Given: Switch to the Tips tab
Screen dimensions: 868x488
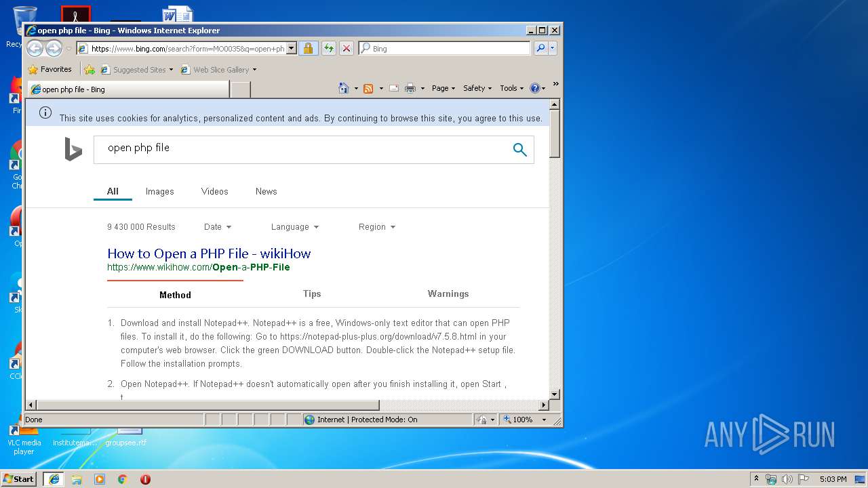Looking at the screenshot, I should point(312,294).
